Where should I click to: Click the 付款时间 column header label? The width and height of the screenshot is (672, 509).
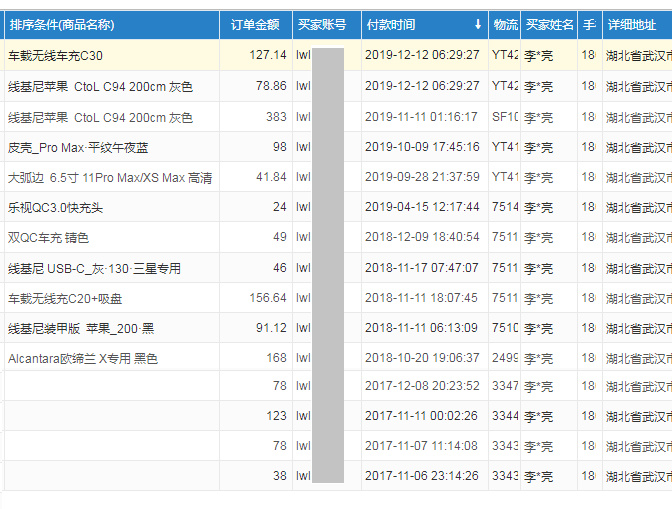pyautogui.click(x=391, y=25)
